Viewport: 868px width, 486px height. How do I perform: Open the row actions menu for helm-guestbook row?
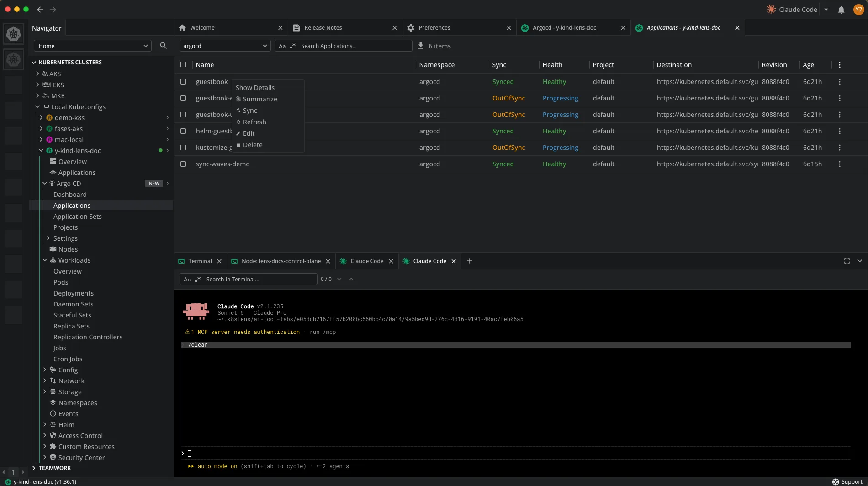(x=840, y=131)
